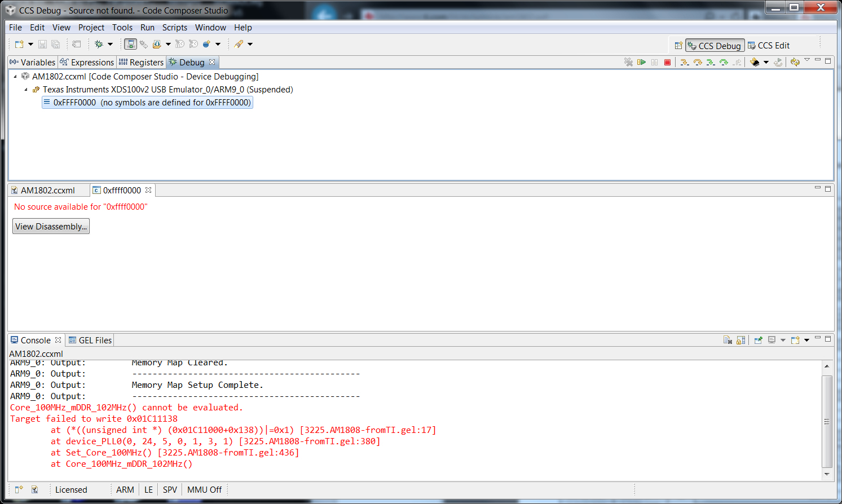Toggle the Connect Target toolbar button
The width and height of the screenshot is (842, 504).
click(x=130, y=44)
